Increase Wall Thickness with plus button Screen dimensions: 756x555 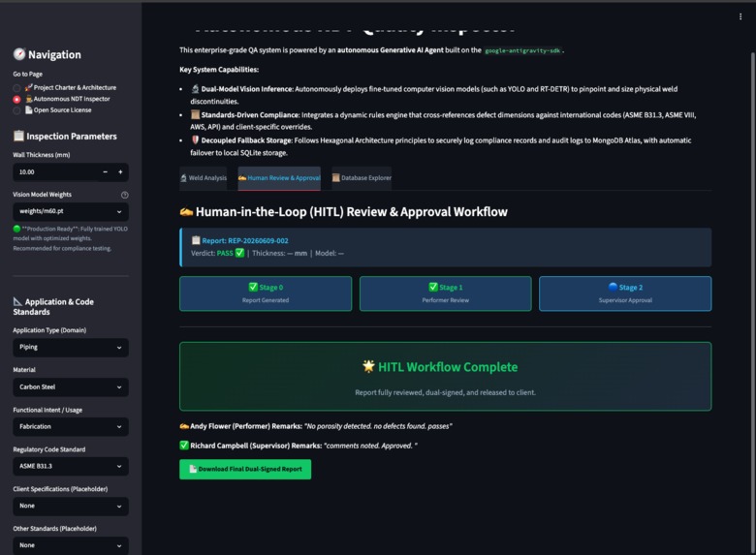tap(120, 172)
